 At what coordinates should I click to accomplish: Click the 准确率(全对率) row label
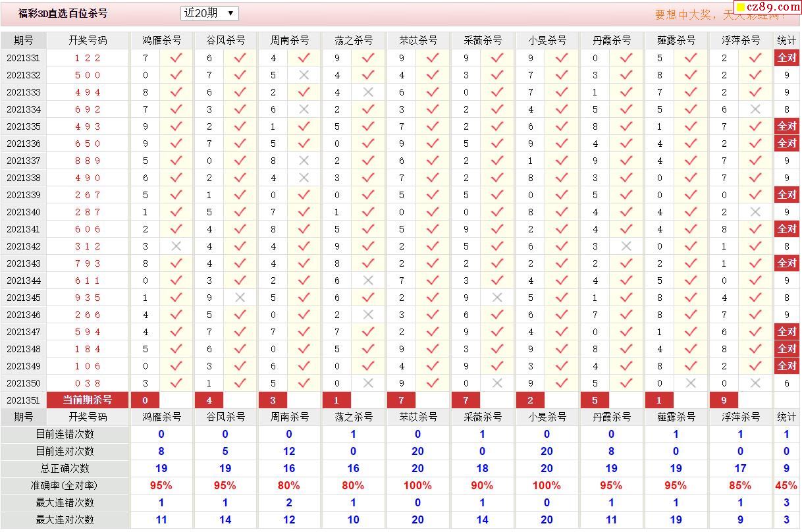click(65, 485)
